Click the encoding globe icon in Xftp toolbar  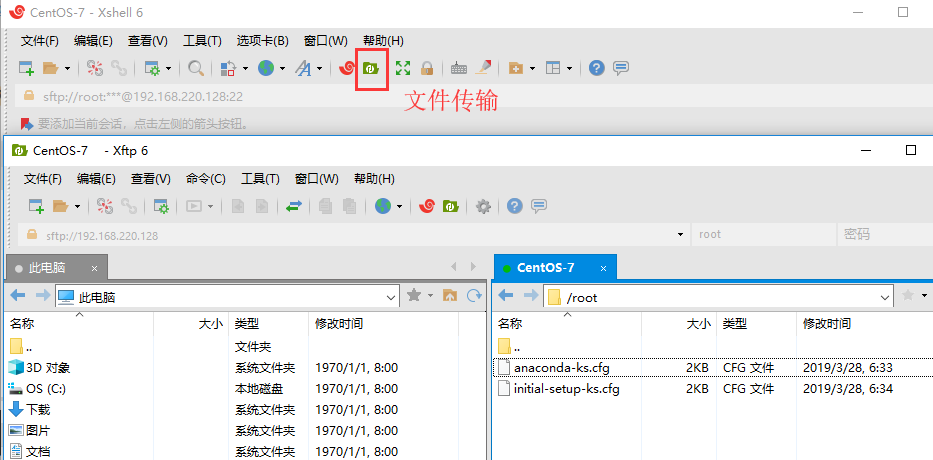(383, 206)
